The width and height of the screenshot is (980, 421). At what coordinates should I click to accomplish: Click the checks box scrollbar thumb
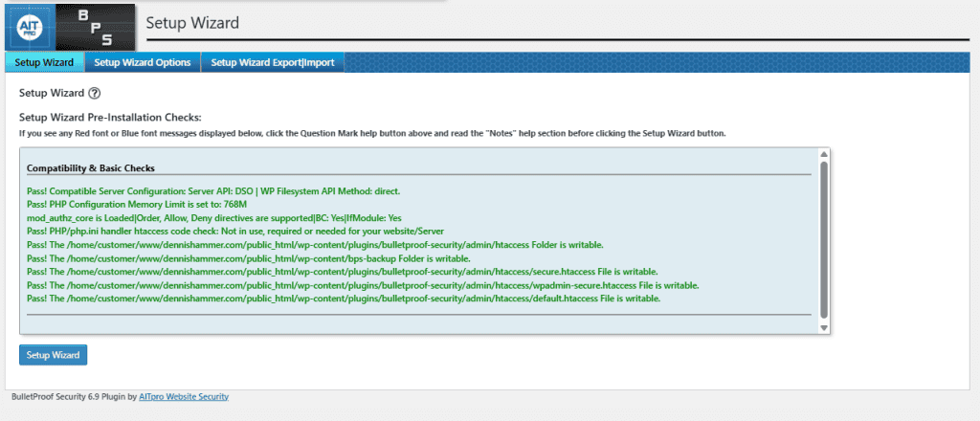pos(824,240)
